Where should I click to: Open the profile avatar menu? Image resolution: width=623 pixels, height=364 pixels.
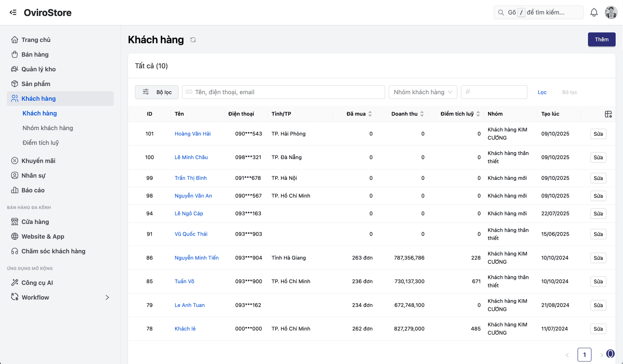tap(611, 12)
